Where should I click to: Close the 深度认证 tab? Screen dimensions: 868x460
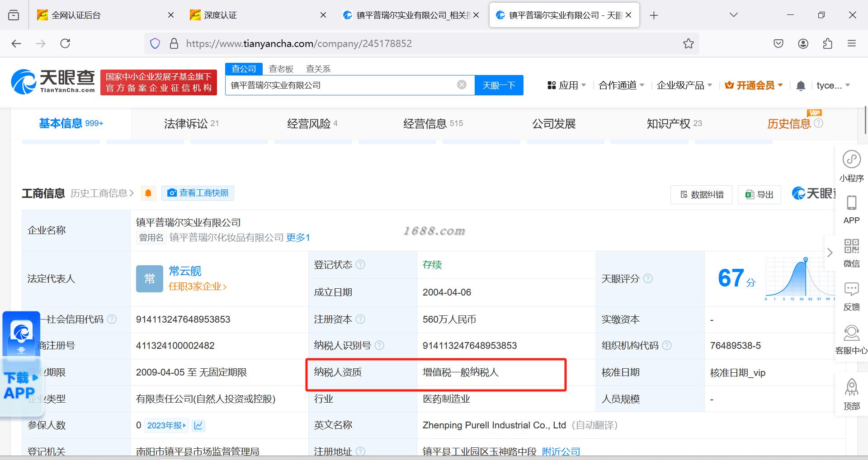click(323, 15)
